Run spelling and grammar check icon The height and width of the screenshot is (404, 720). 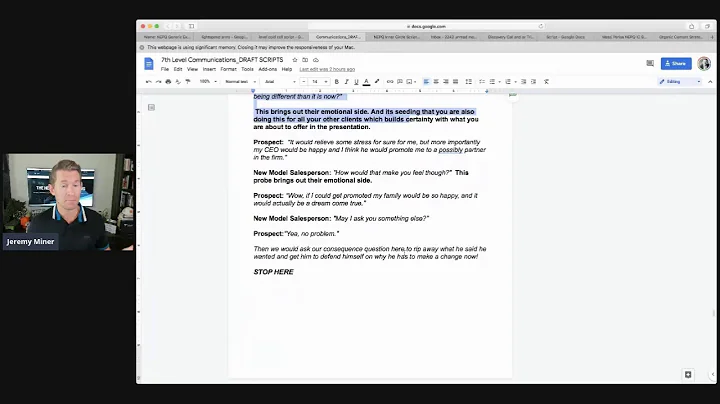coord(178,82)
